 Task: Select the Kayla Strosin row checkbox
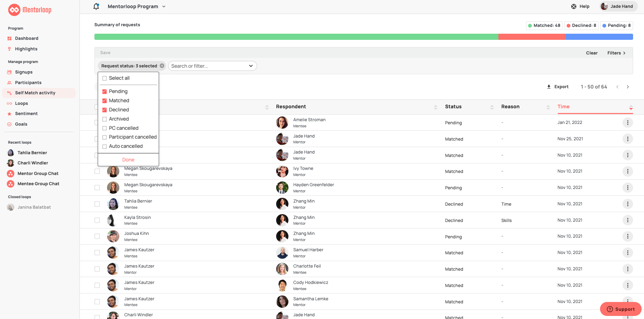pos(97,220)
